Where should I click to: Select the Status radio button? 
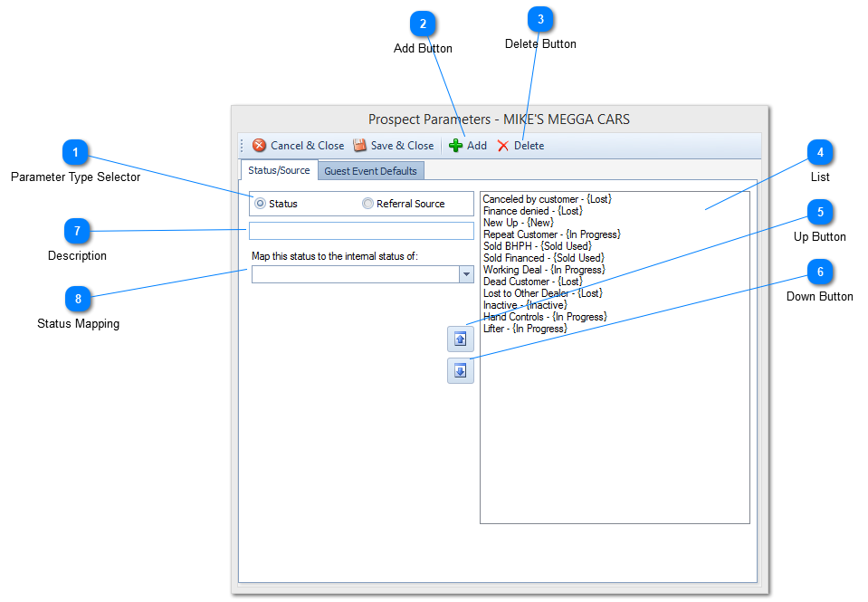click(x=260, y=204)
